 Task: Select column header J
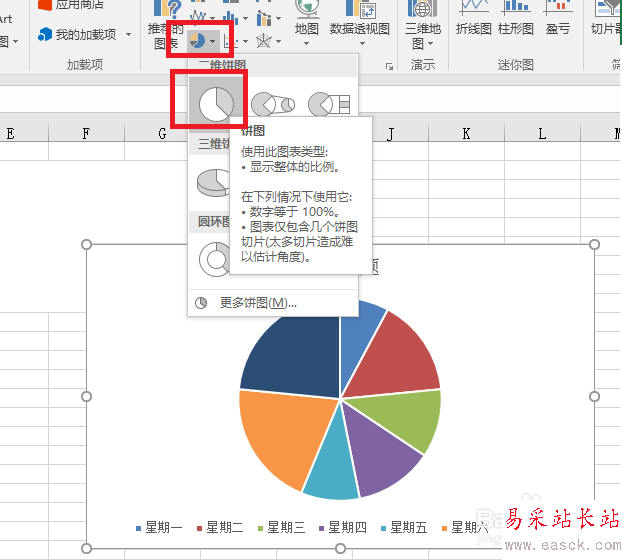pos(391,133)
